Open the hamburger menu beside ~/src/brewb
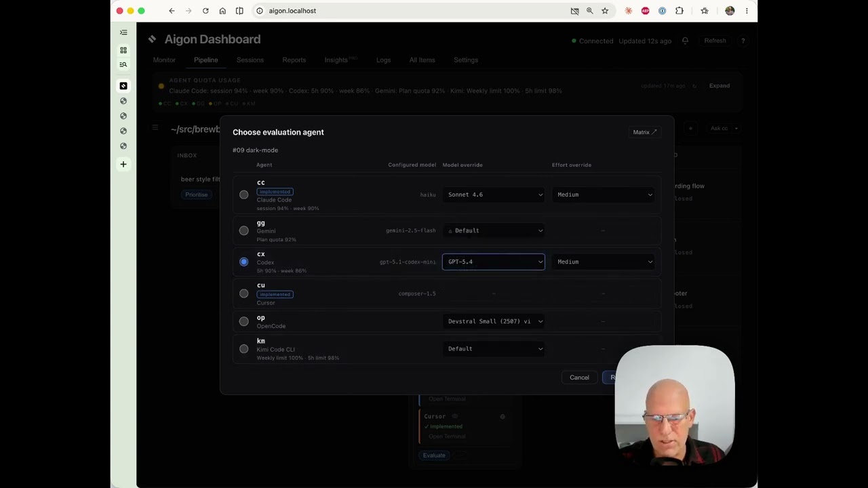The image size is (868, 488). [x=155, y=127]
